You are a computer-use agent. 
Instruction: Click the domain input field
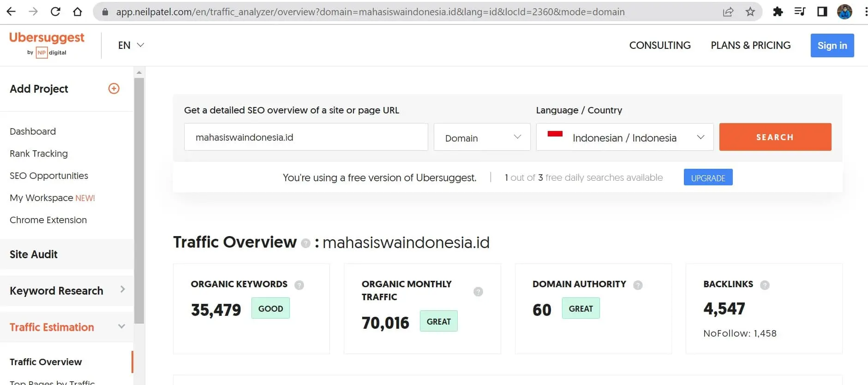tap(306, 137)
